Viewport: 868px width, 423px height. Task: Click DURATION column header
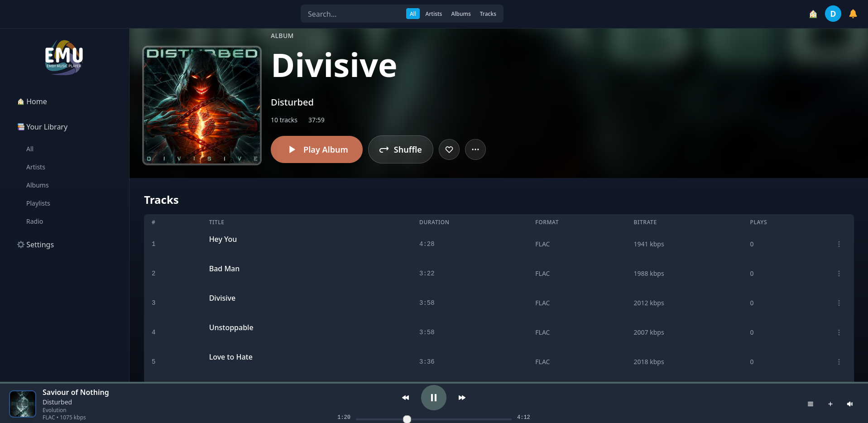pos(434,222)
